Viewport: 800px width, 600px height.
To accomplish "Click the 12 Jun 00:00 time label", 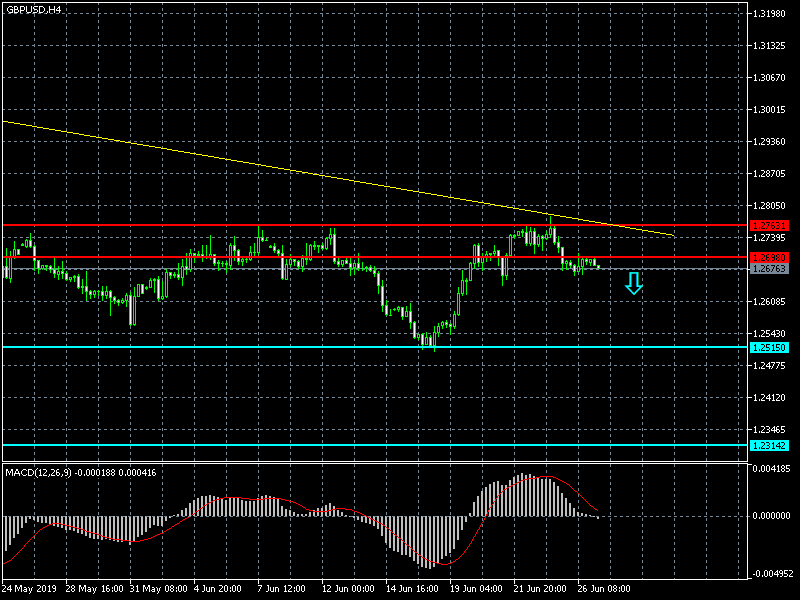I will 348,589.
